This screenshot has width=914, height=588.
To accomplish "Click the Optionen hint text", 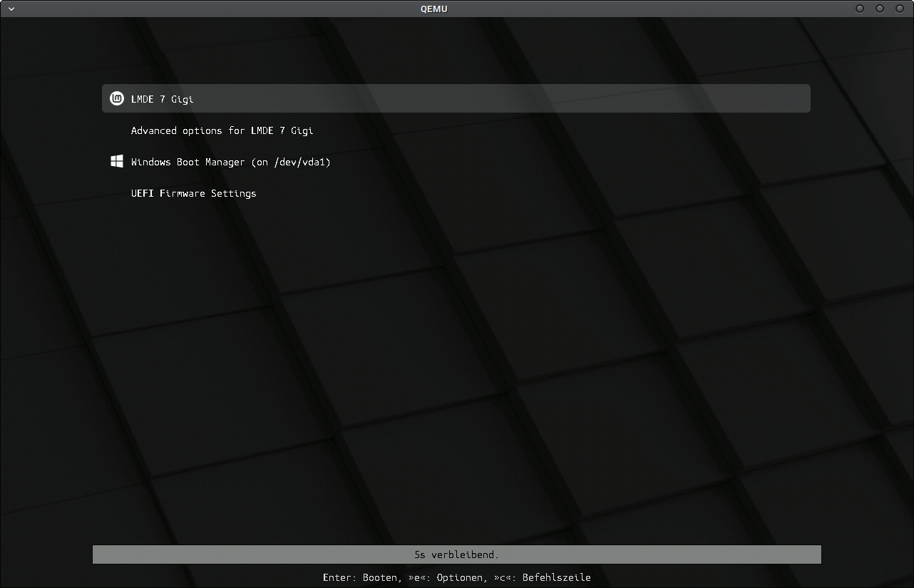I will (x=460, y=577).
